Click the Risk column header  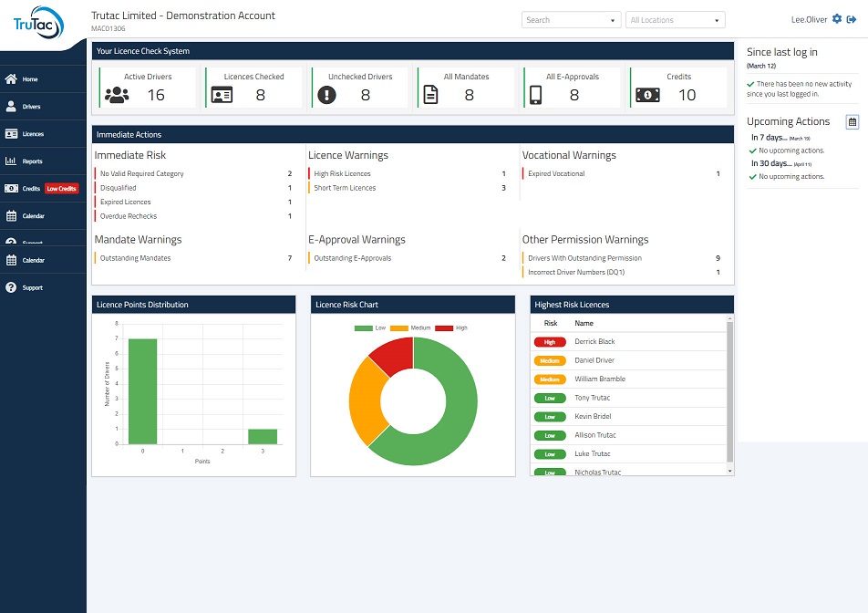551,324
